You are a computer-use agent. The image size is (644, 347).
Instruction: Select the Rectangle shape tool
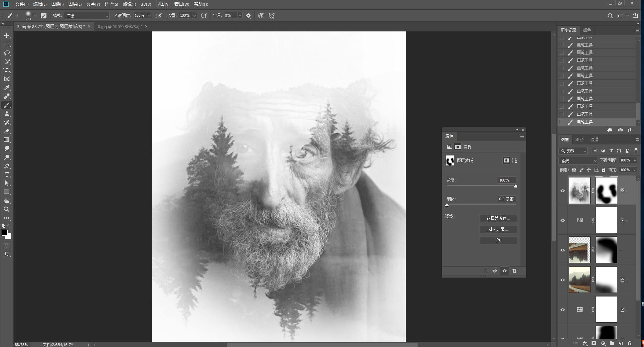(7, 192)
